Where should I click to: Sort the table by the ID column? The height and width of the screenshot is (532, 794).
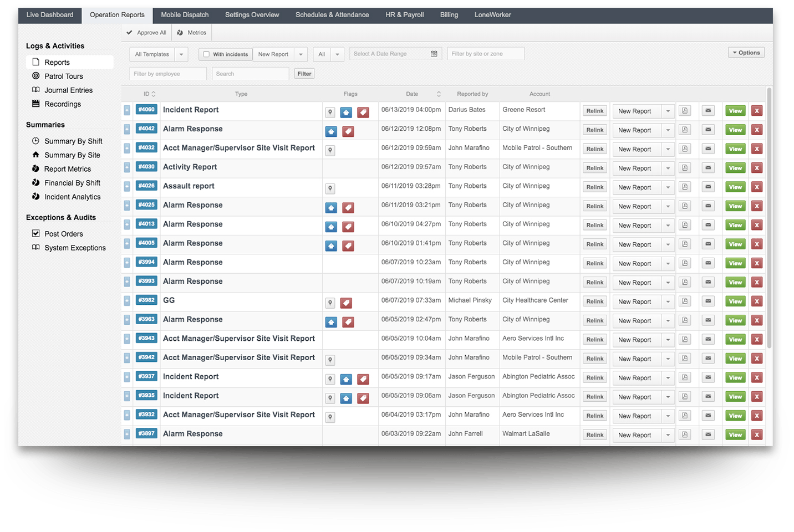(x=150, y=94)
